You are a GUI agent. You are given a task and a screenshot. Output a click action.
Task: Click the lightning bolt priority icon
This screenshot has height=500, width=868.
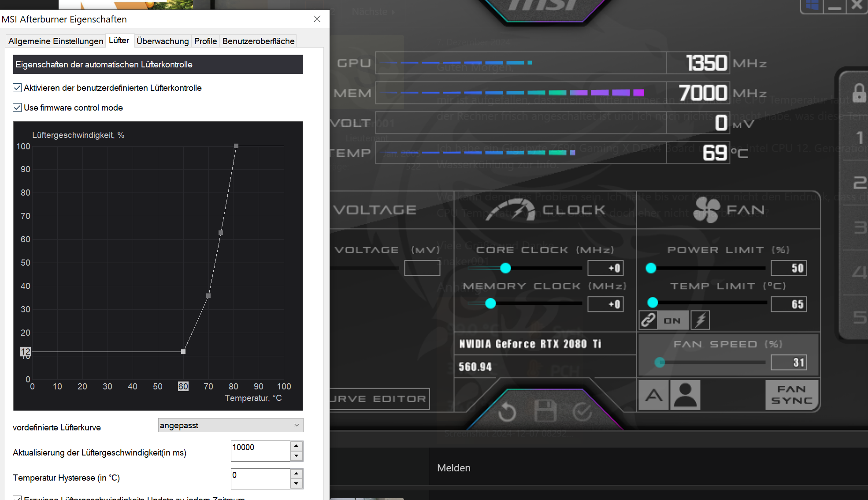pyautogui.click(x=701, y=320)
